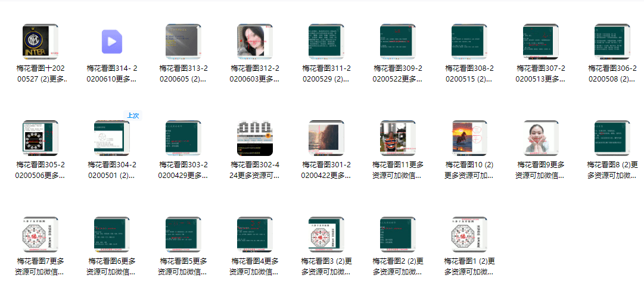Click the 梅花看图312-20200603 video thumbnail

254,42
